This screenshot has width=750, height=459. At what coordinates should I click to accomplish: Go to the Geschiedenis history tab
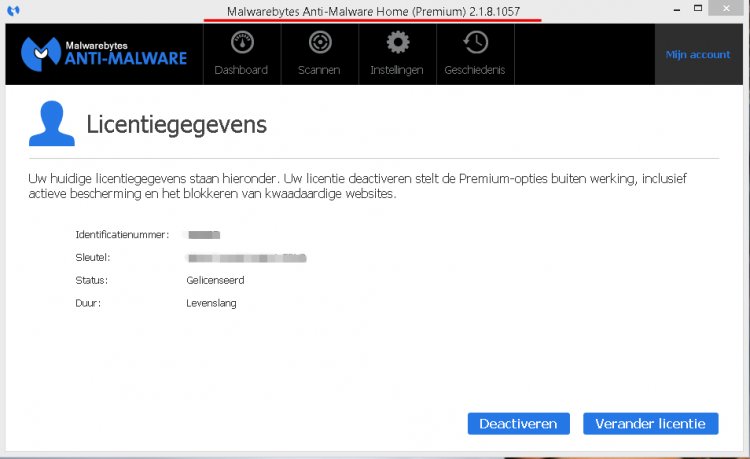tap(475, 54)
